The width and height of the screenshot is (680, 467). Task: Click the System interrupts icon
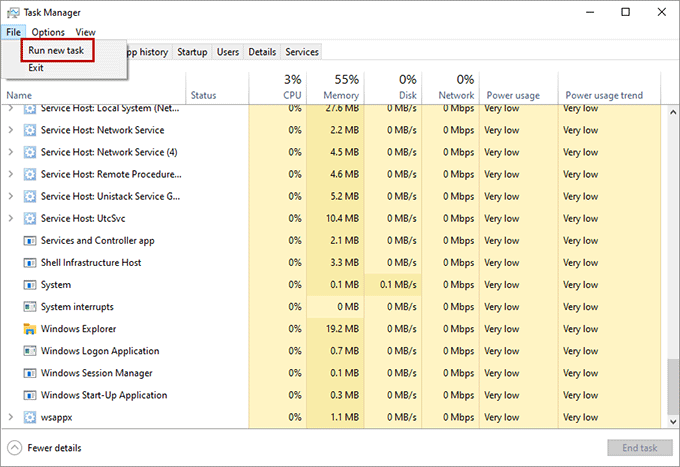pos(29,307)
